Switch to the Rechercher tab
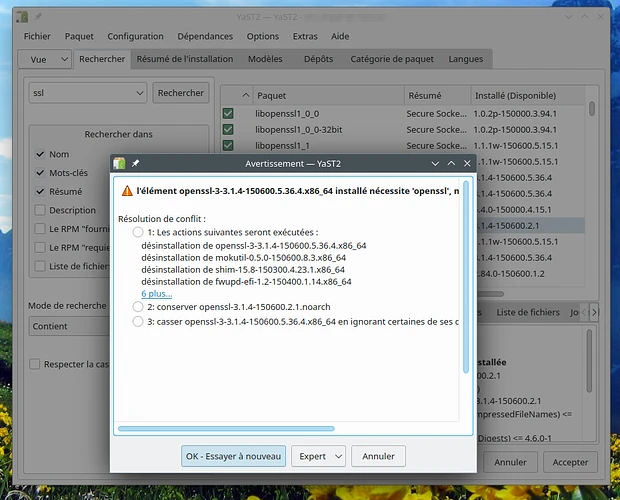Image resolution: width=620 pixels, height=500 pixels. (x=102, y=59)
